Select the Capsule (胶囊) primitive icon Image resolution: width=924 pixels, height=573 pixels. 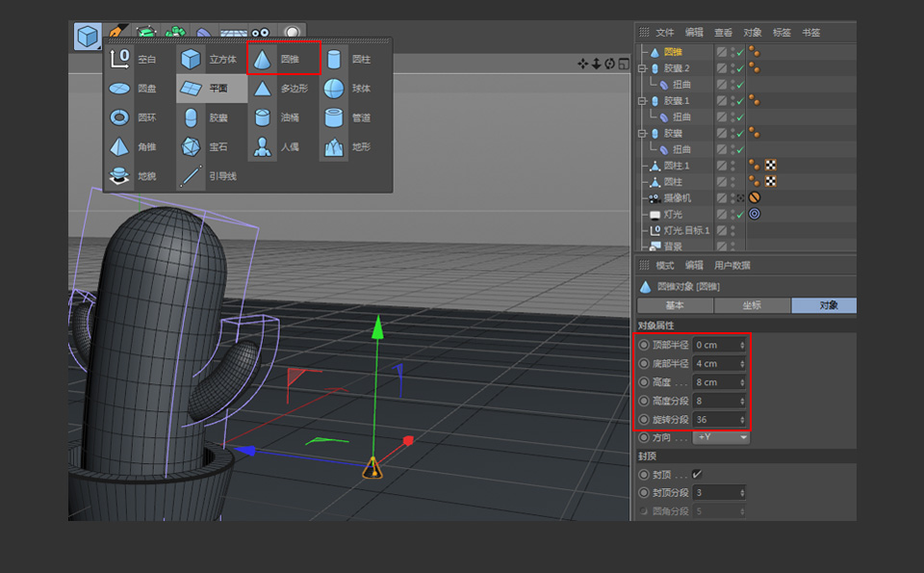click(x=190, y=118)
